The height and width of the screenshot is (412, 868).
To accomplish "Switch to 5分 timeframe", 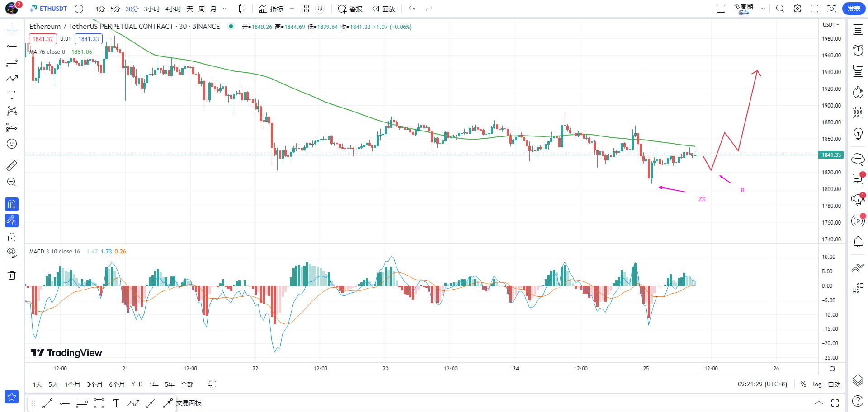I will coord(115,9).
